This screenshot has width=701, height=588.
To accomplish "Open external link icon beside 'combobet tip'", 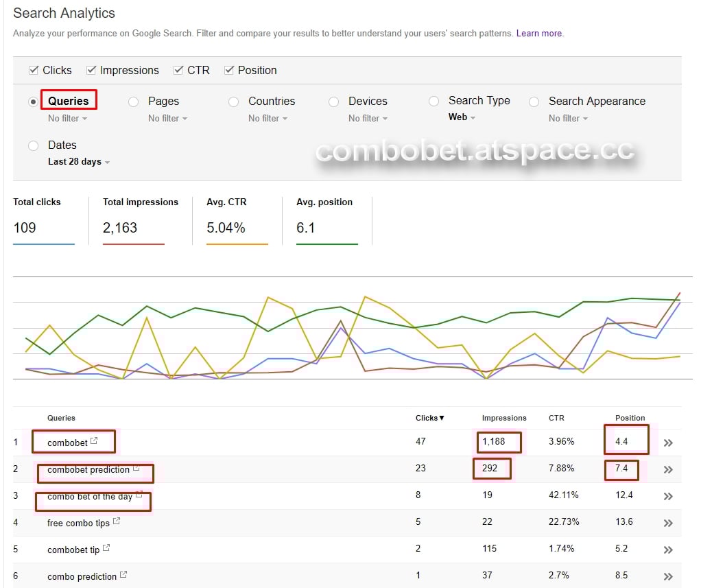I will 106,549.
